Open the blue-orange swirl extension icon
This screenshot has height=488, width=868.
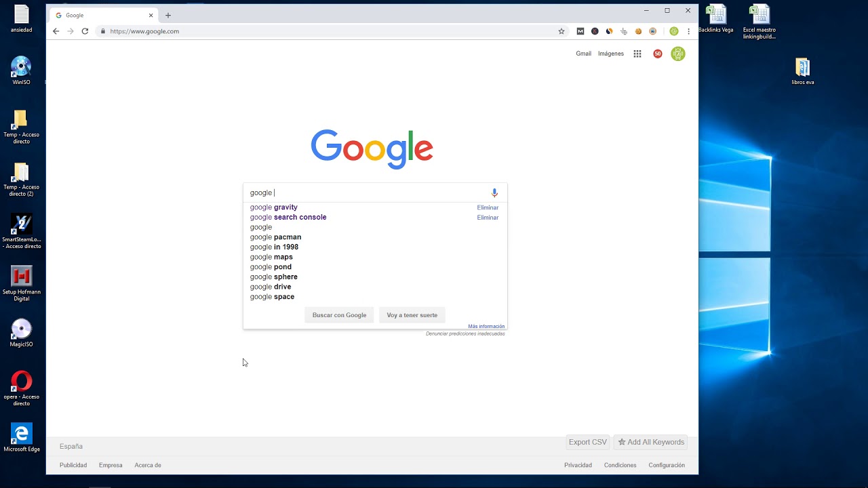pyautogui.click(x=609, y=31)
